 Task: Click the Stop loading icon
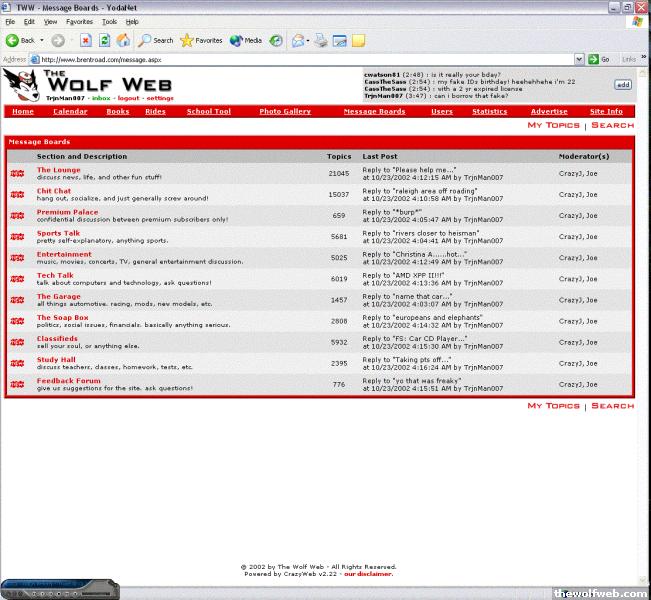point(85,40)
